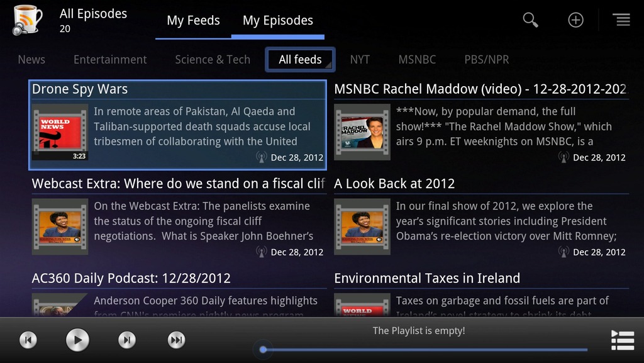
Task: Click podcast antenna icon on Drone Spy Wars
Action: (x=261, y=157)
